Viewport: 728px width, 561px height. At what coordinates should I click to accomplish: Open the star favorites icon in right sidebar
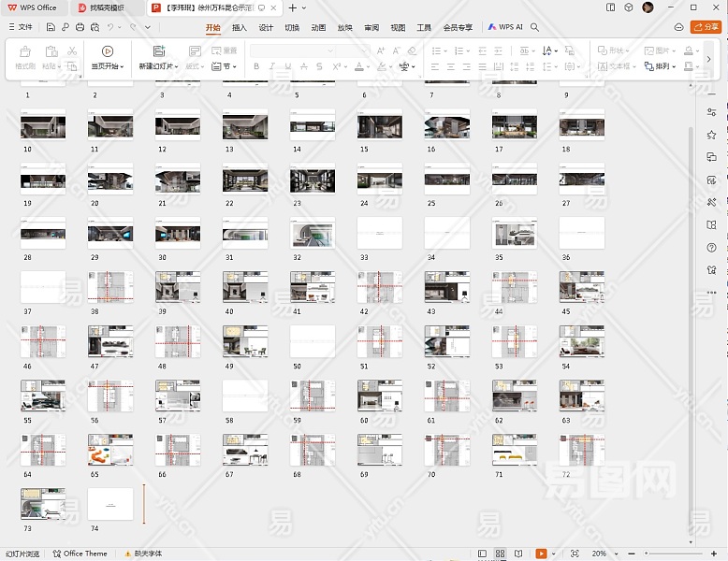pos(711,135)
